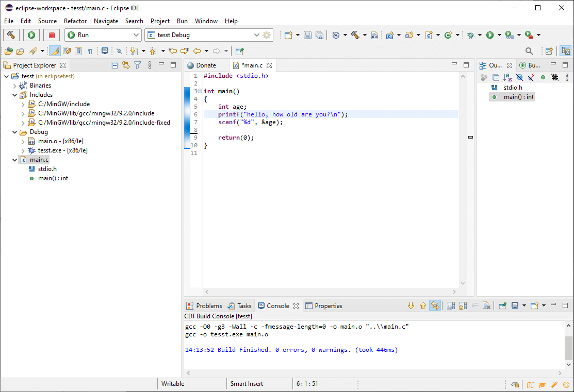The image size is (574, 392).
Task: Switch to the Problems tab
Action: pos(208,305)
